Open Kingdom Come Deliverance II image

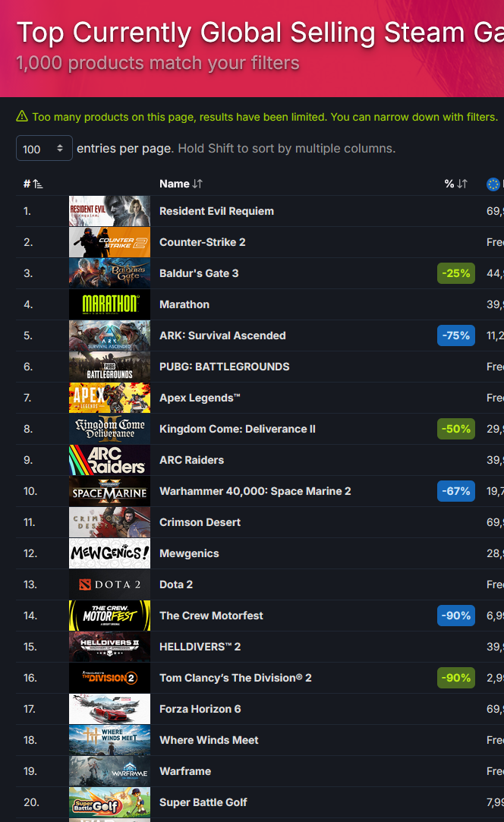(109, 429)
